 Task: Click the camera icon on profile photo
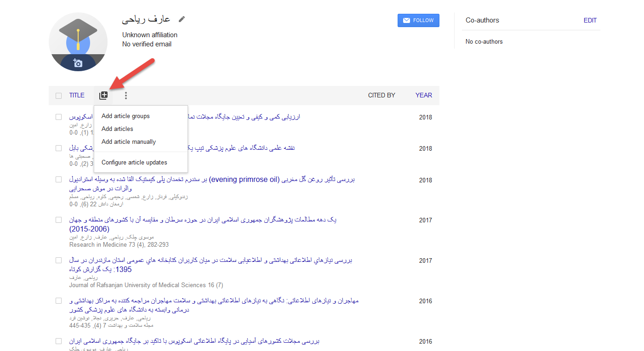pyautogui.click(x=78, y=63)
